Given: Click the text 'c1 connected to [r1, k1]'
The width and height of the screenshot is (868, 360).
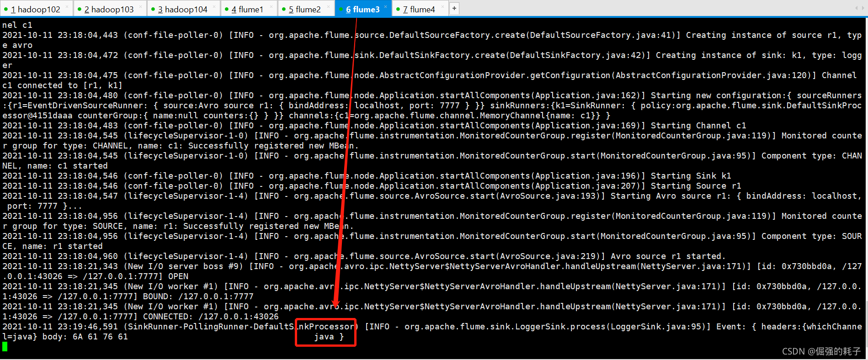Looking at the screenshot, I should pos(62,85).
